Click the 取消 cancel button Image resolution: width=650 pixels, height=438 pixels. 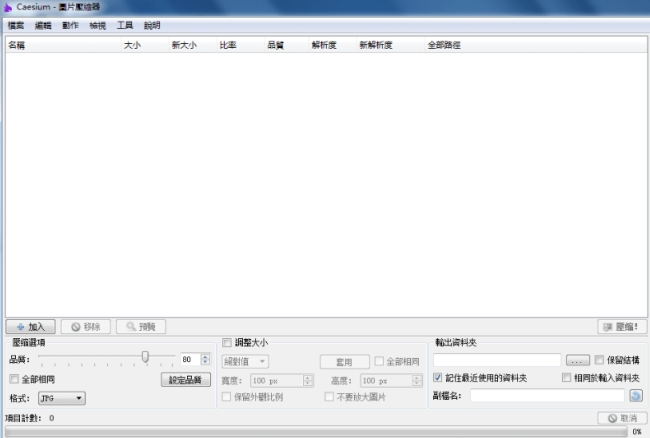click(622, 418)
